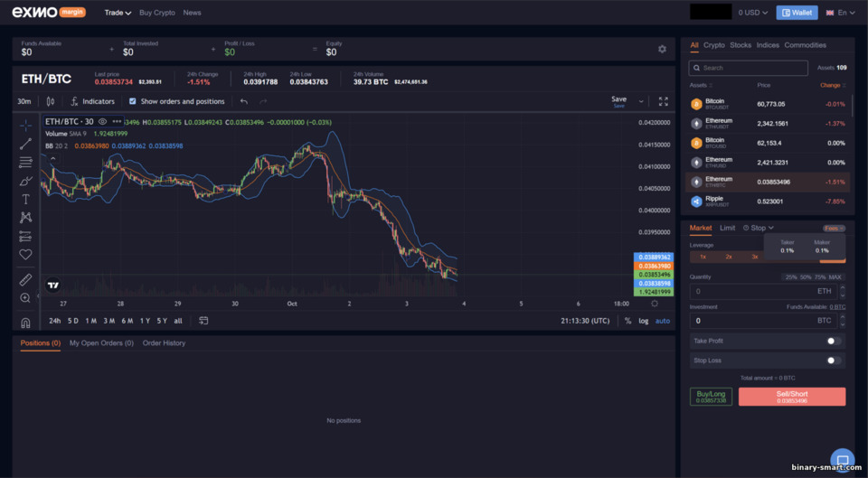Image resolution: width=868 pixels, height=478 pixels.
Task: Toggle log scale on the chart
Action: point(643,321)
